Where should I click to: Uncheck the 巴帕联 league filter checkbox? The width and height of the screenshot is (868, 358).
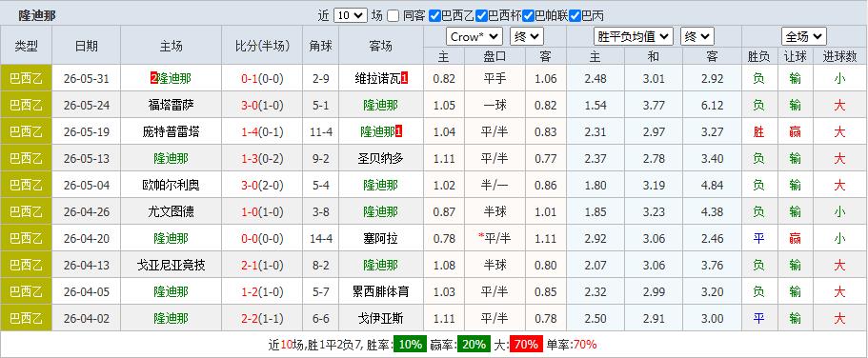[x=528, y=15]
